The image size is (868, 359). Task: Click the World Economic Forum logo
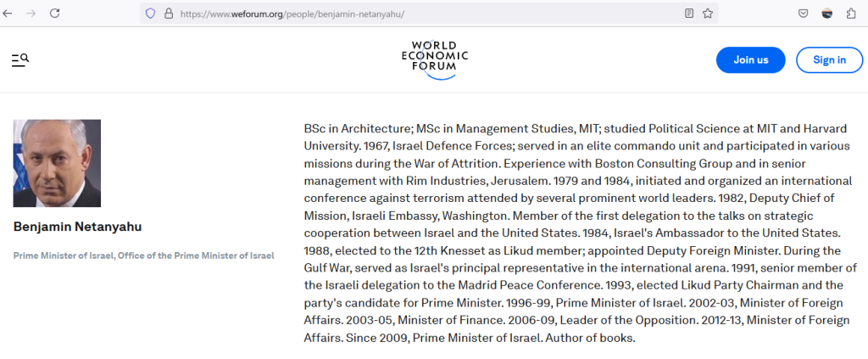pyautogui.click(x=434, y=59)
